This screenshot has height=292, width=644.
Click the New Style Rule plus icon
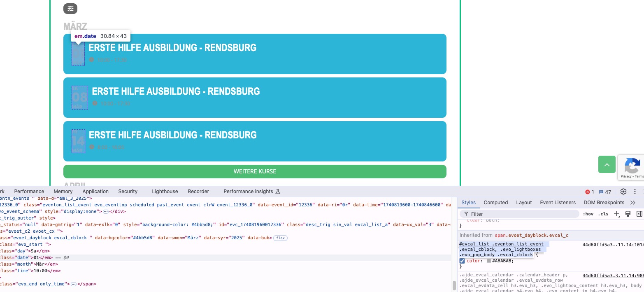pyautogui.click(x=616, y=214)
